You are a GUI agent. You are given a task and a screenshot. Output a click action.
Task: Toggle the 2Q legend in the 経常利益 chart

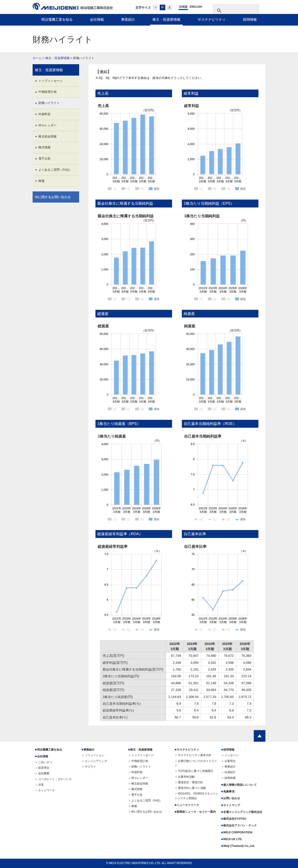coord(212,189)
